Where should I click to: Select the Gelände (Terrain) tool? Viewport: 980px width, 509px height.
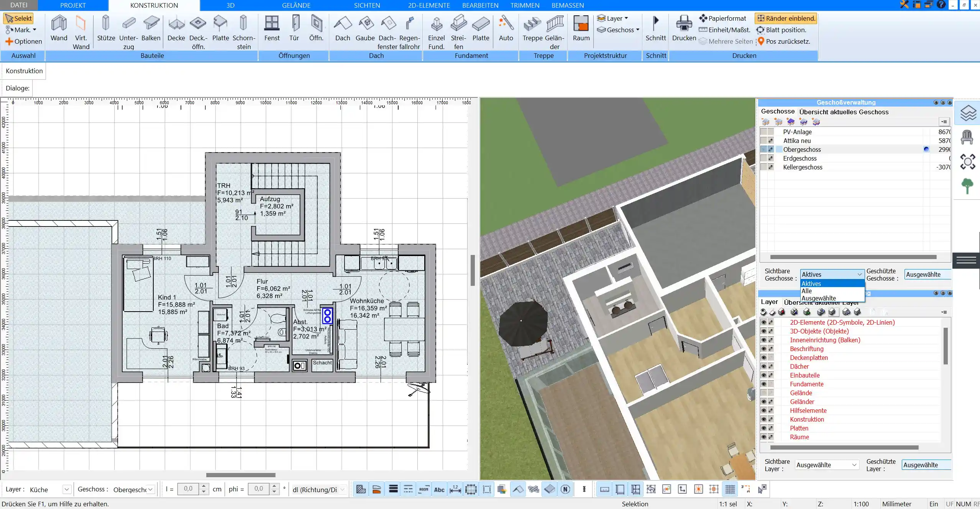295,5
